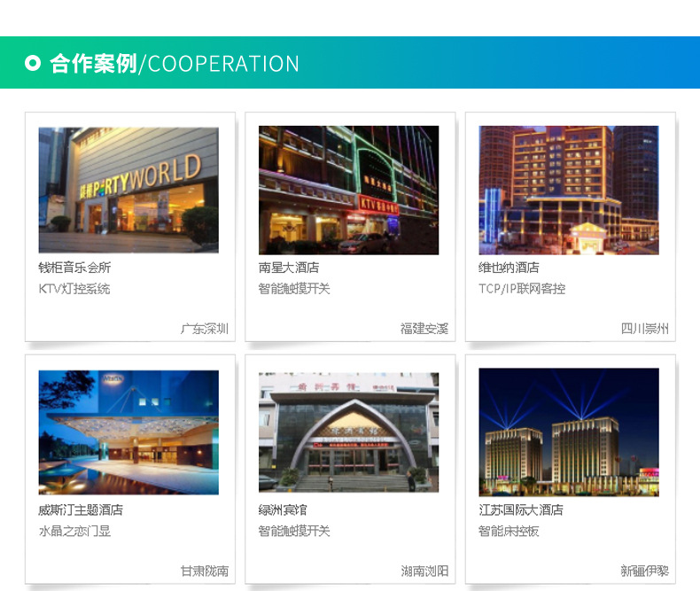Open the 威斯汀主题酒店 entrance photo
The image size is (700, 591).
coord(128,432)
